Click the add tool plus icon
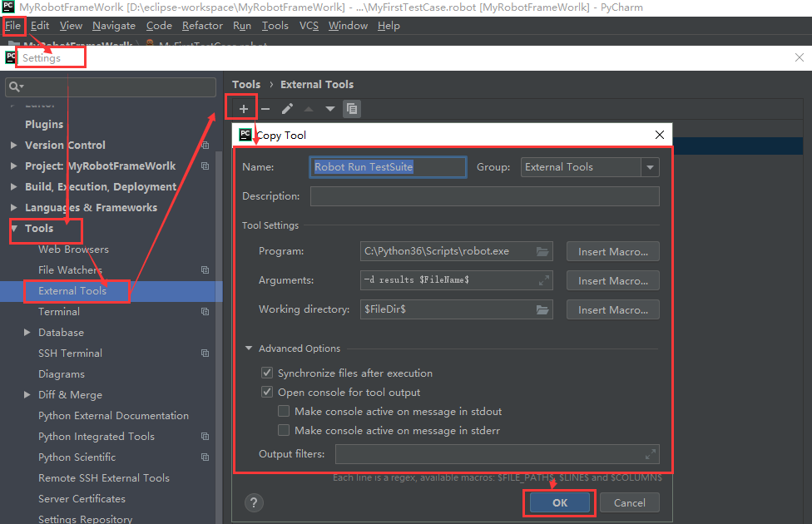The image size is (812, 524). [244, 109]
